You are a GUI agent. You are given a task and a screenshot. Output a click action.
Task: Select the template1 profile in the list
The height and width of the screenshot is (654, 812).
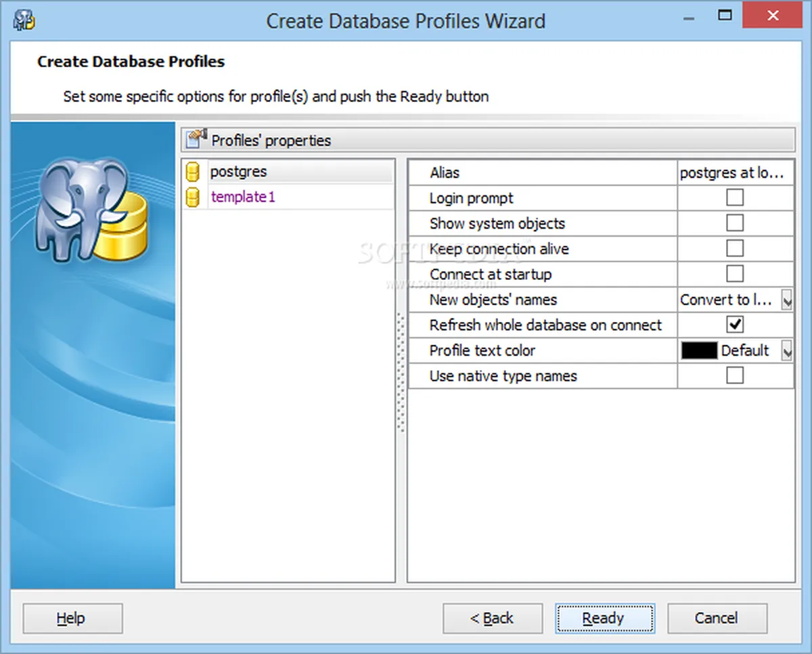tap(288, 197)
